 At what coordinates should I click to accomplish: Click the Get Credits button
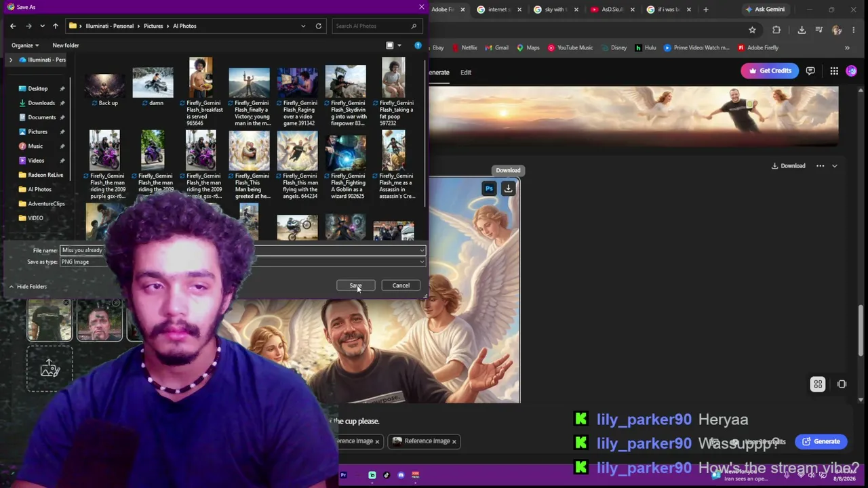(x=770, y=70)
